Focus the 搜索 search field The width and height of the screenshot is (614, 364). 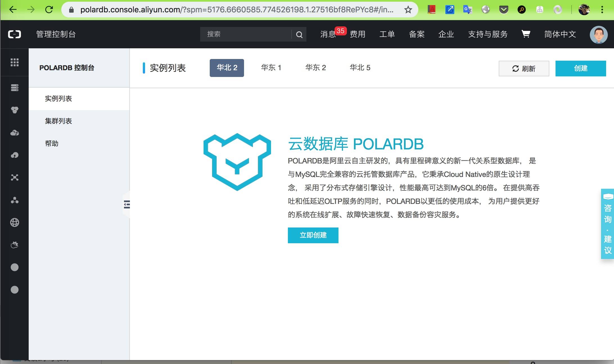245,34
